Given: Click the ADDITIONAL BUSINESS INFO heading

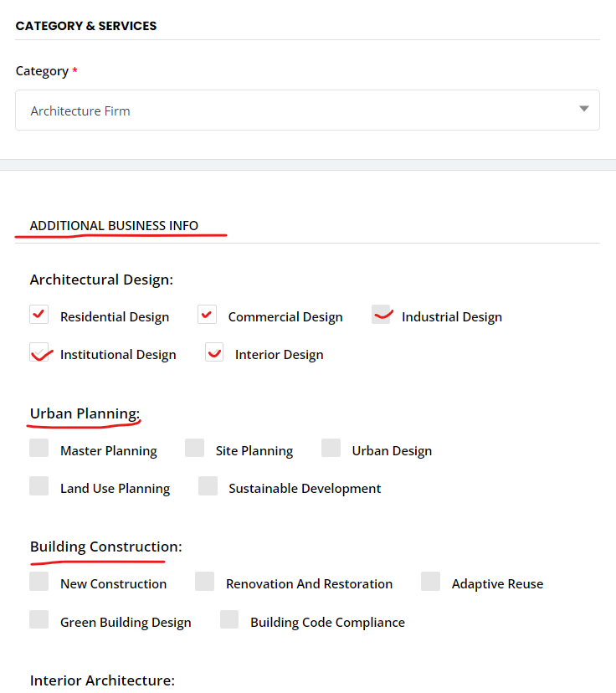Looking at the screenshot, I should (114, 226).
